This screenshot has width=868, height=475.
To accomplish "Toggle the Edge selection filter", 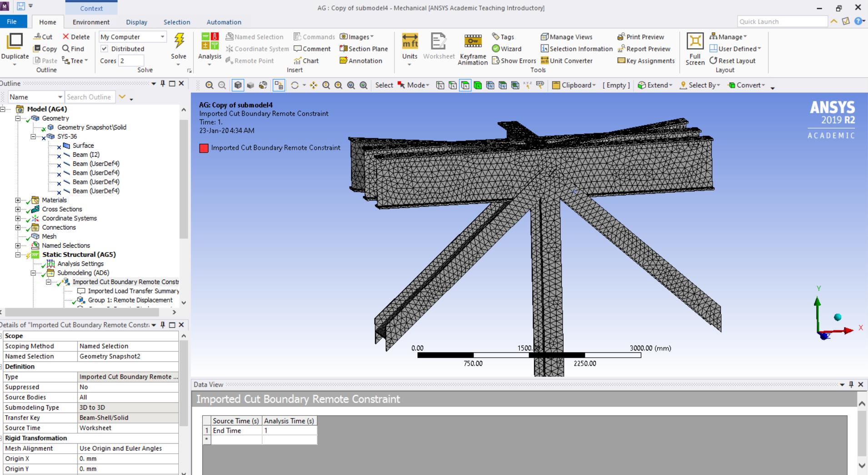I will point(453,85).
